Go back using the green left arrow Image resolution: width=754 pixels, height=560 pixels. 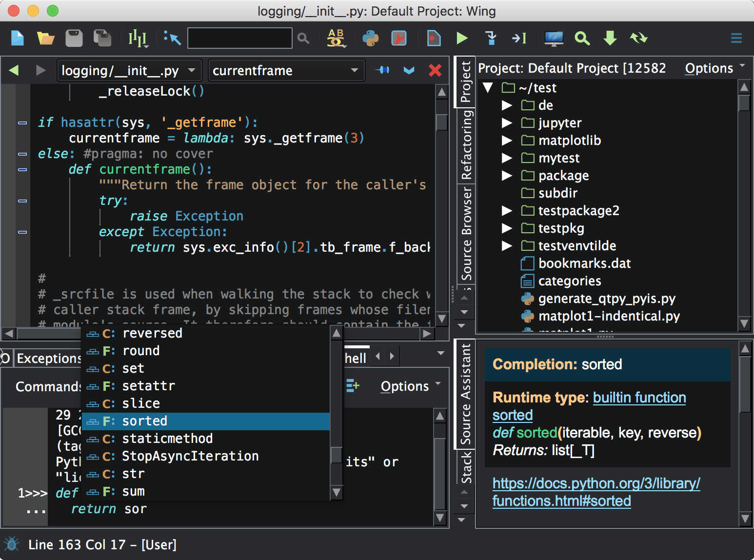click(x=14, y=70)
